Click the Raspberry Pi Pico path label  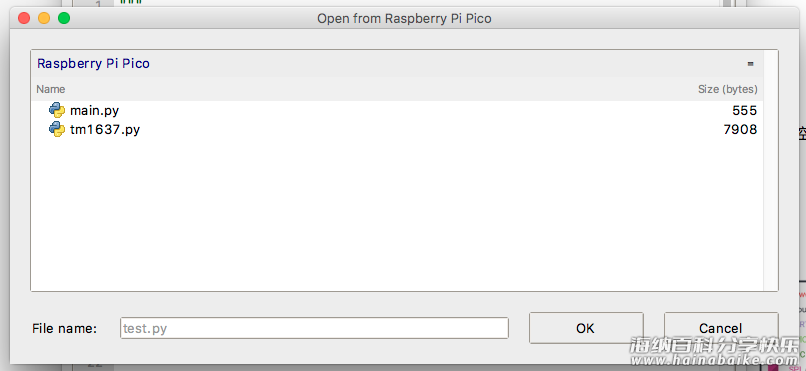point(94,64)
